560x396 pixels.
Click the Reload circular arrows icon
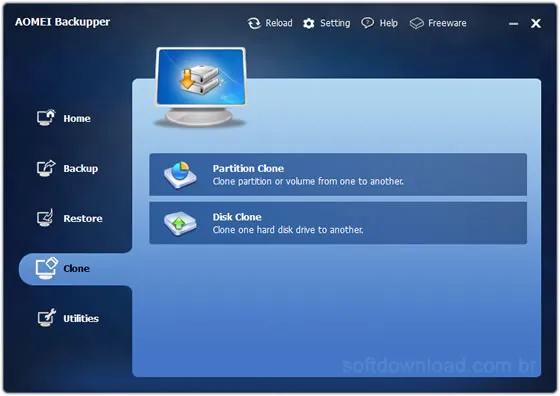[x=254, y=23]
